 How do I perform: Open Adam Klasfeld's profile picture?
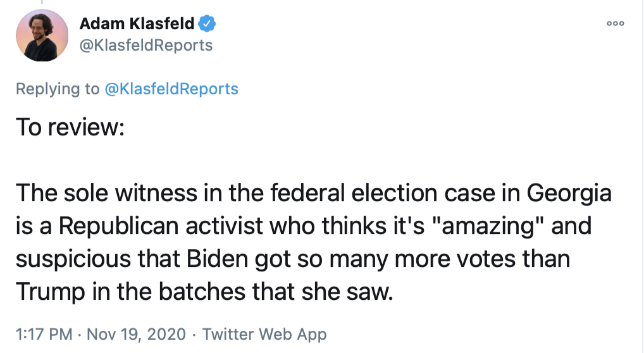point(42,35)
